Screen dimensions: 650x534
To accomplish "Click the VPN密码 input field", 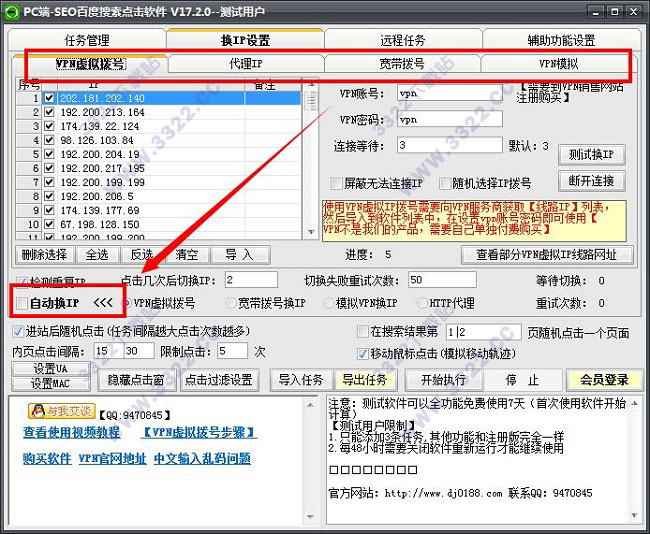I will pyautogui.click(x=449, y=119).
